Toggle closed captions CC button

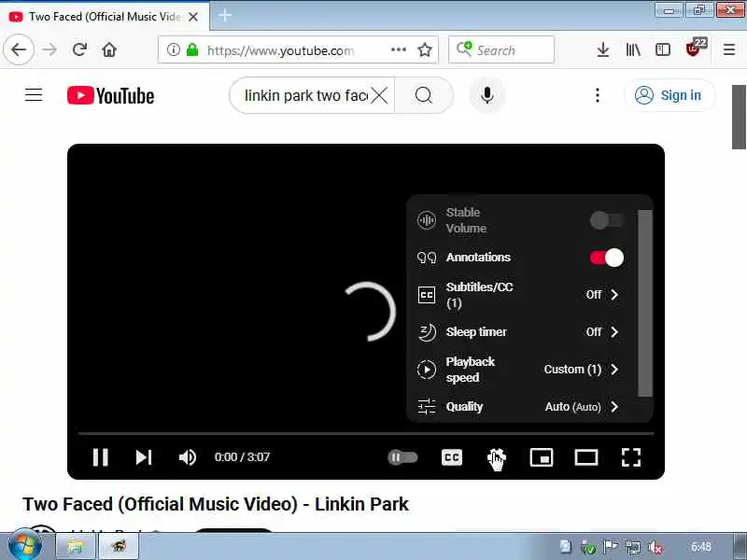point(452,457)
